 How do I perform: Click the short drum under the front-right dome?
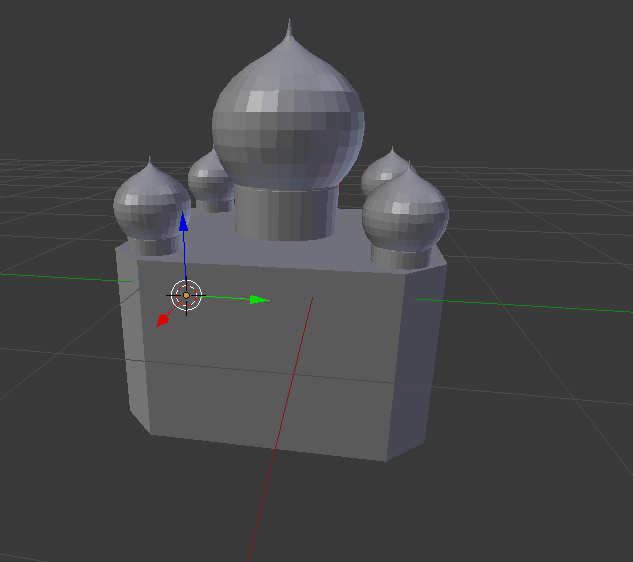click(400, 258)
